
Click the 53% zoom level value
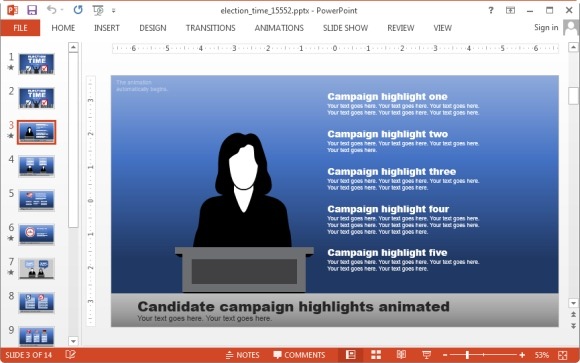(542, 355)
